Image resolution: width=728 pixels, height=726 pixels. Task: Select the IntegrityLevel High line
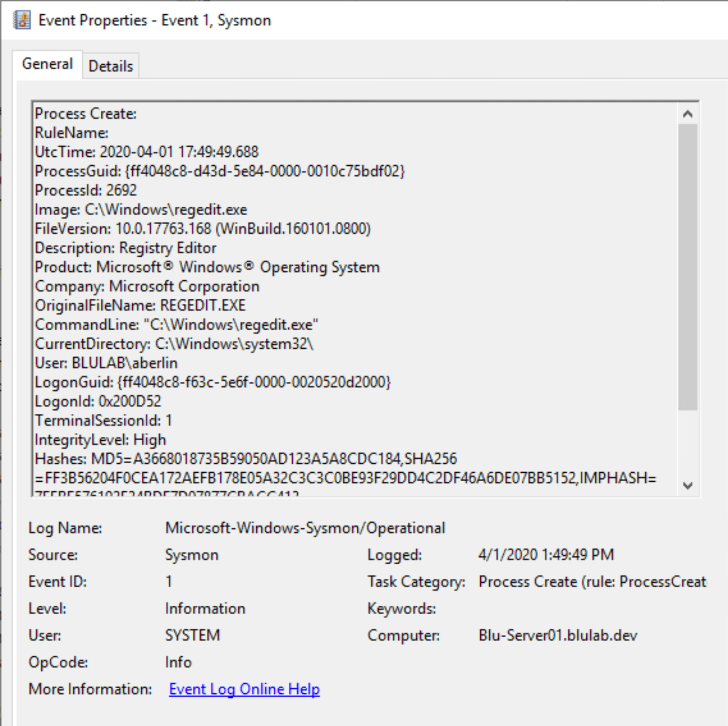point(100,440)
